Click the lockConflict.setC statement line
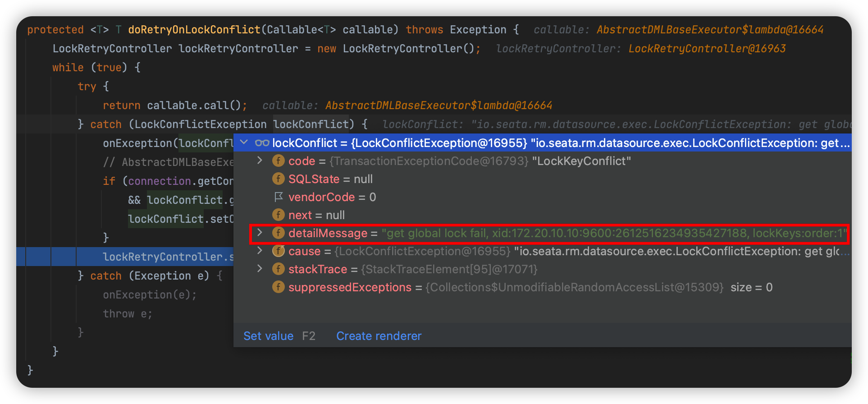The image size is (868, 404). click(x=180, y=219)
